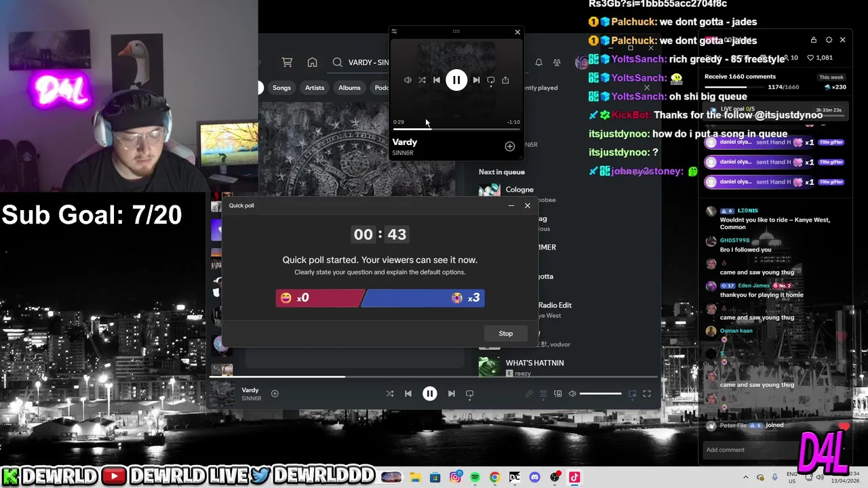Viewport: 868px width, 488px height.
Task: Open Spotify notifications bell
Action: [538, 62]
